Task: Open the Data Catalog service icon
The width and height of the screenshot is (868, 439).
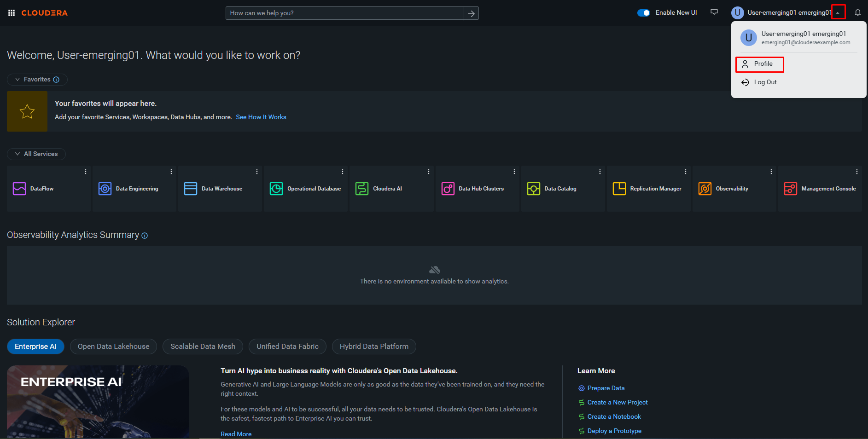Action: coord(534,189)
